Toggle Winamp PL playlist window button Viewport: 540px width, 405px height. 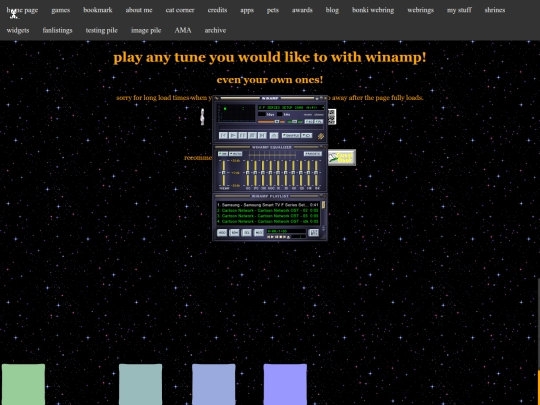point(319,122)
